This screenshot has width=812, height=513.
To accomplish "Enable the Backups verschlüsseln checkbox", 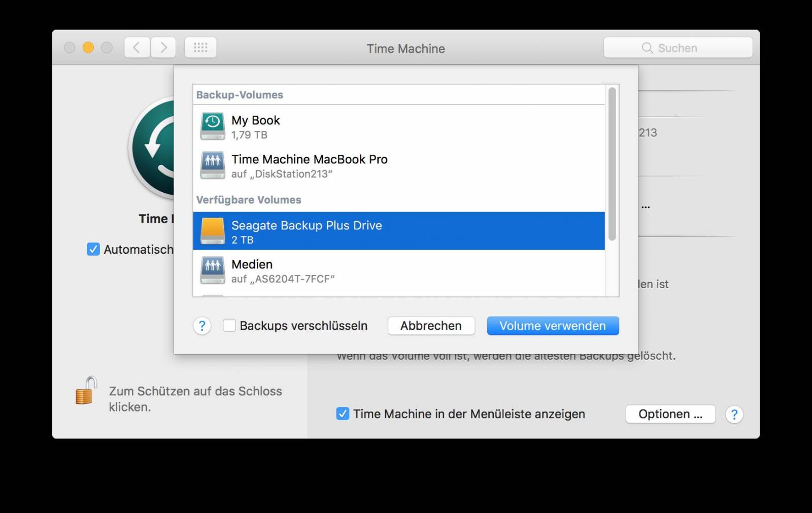I will click(229, 326).
